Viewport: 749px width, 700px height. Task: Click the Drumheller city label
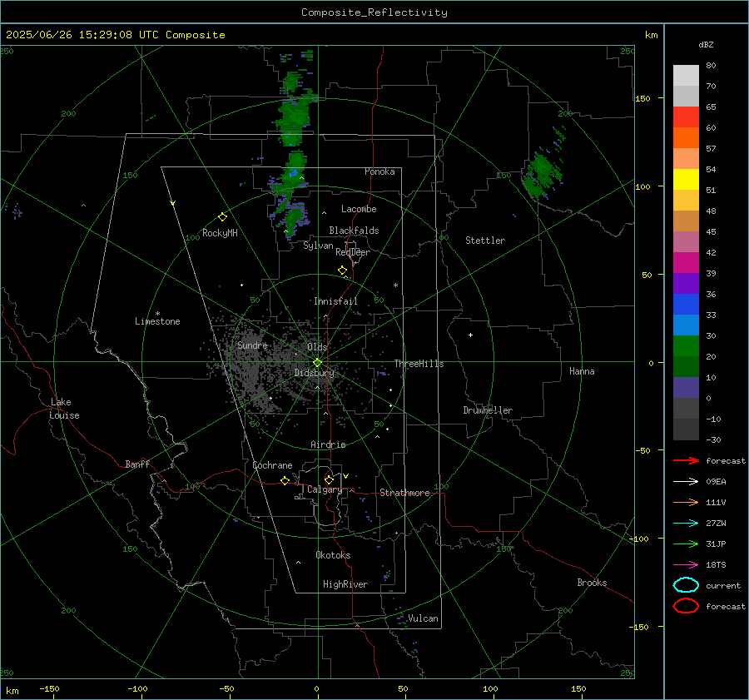(x=488, y=410)
